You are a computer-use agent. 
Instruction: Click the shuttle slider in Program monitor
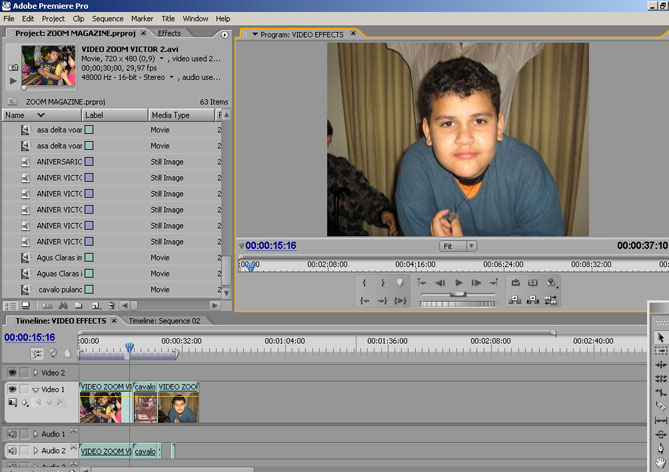click(457, 294)
